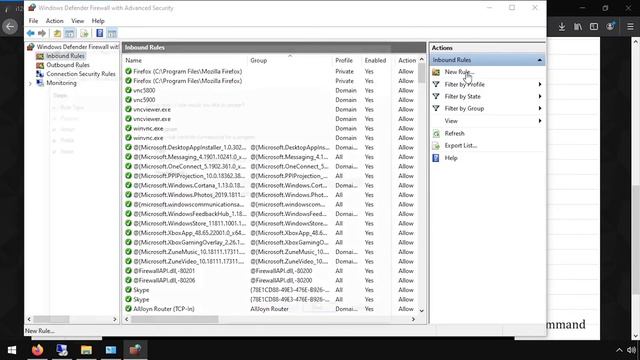The width and height of the screenshot is (640, 360).
Task: Click the firewall app icon on taskbar
Action: pyautogui.click(x=135, y=350)
